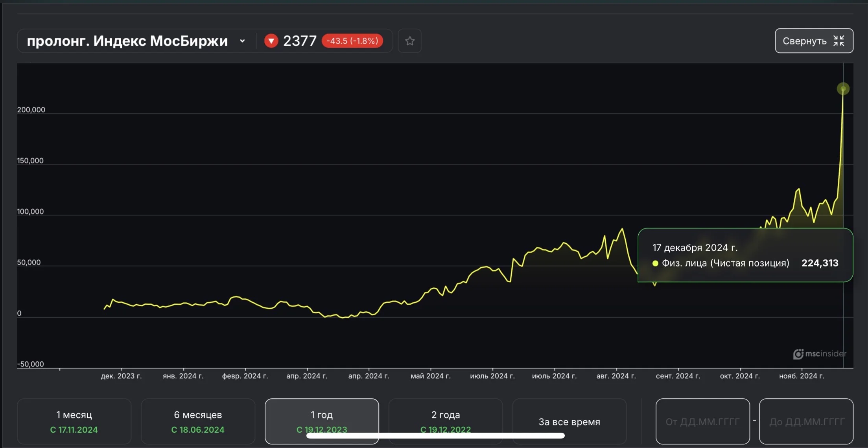Select the 'За все время' range
This screenshot has height=448, width=868.
click(x=569, y=422)
